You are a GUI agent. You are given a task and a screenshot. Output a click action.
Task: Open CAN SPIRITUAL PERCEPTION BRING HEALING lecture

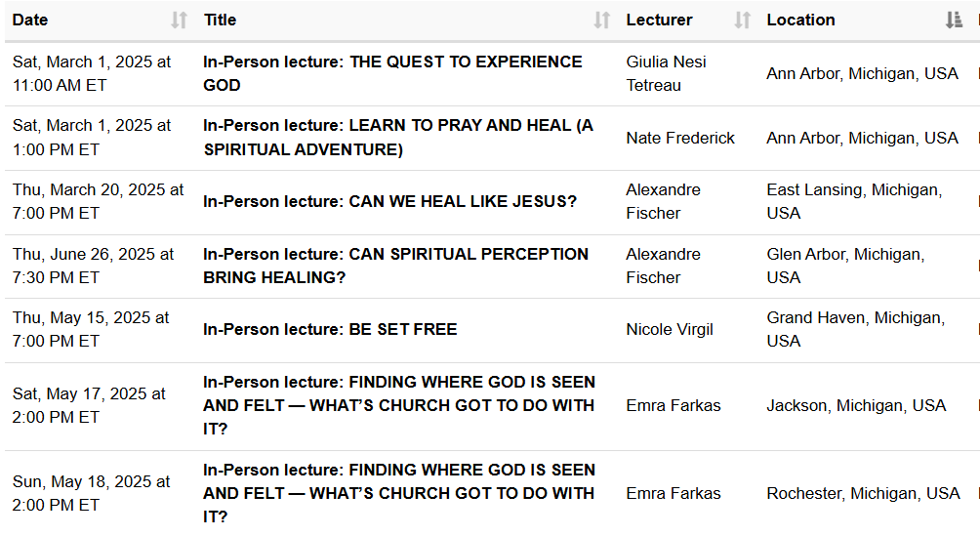tap(395, 266)
